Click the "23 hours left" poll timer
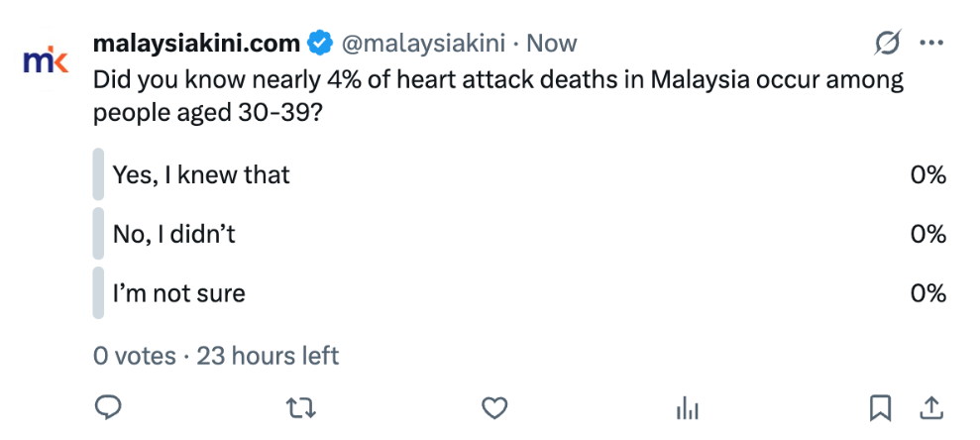This screenshot has width=980, height=440. coord(269,355)
